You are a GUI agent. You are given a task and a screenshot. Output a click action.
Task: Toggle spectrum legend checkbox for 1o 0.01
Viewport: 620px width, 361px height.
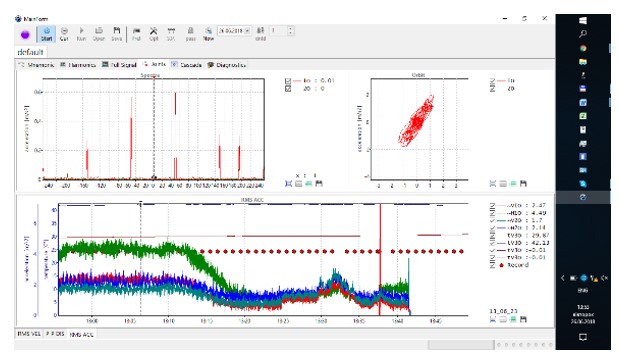[288, 81]
